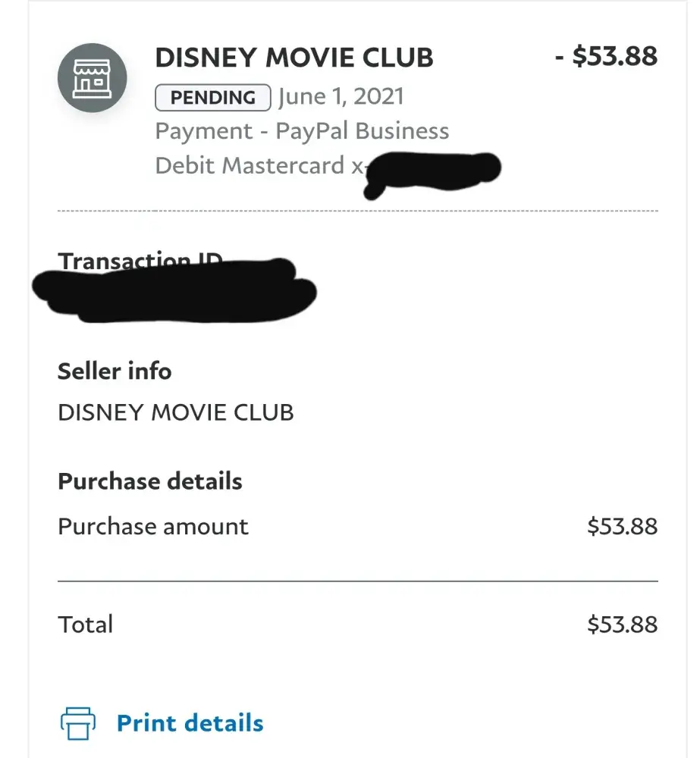This screenshot has height=758, width=700.
Task: Click the printer icon
Action: (77, 723)
